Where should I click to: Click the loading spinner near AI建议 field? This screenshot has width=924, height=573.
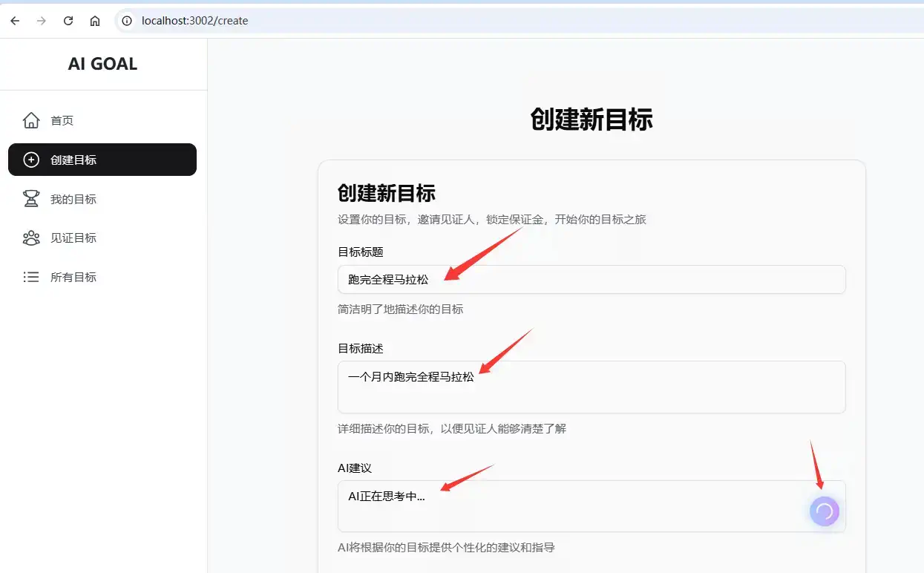(825, 511)
